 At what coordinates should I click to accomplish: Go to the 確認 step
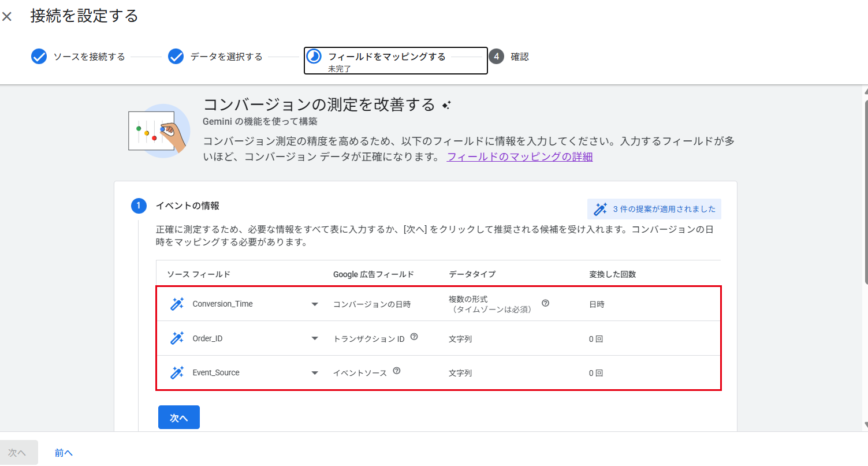[520, 57]
